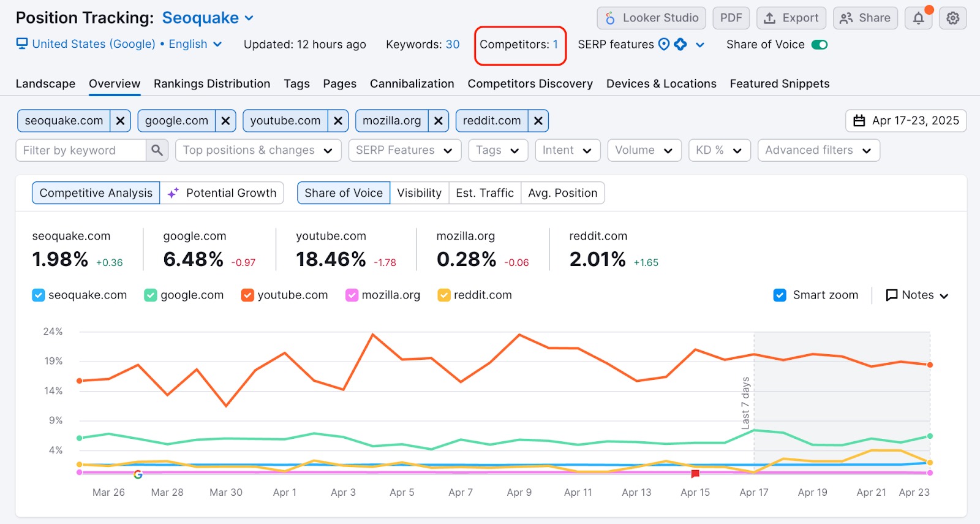Uncheck the mozilla.org legend checkbox
980x524 pixels.
click(352, 295)
